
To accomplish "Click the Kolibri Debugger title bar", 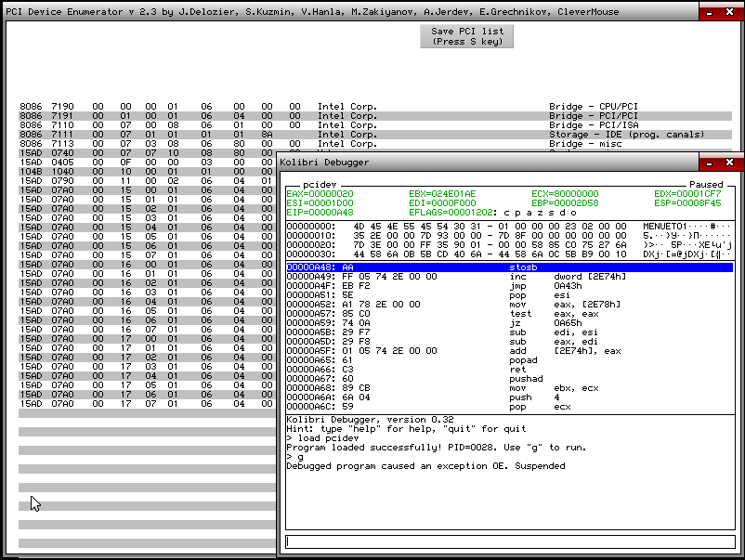I will click(x=483, y=163).
